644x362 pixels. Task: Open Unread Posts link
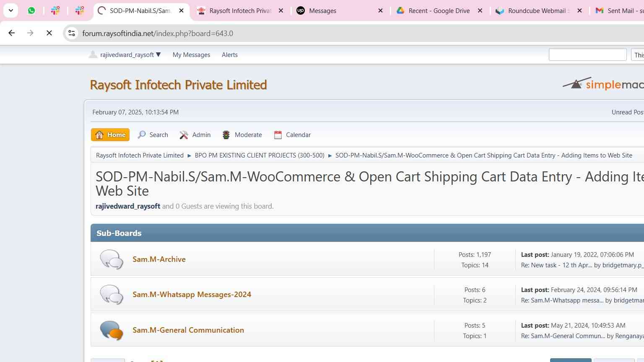coord(628,112)
